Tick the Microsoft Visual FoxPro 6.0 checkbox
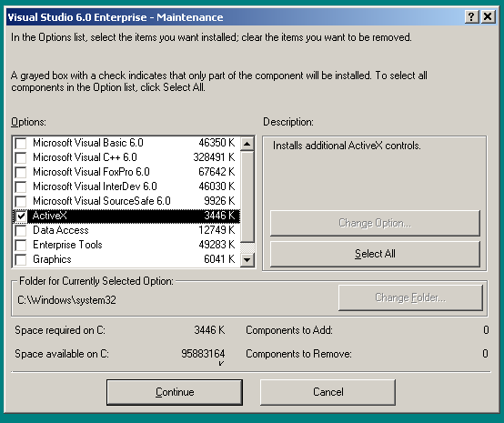The height and width of the screenshot is (423, 504). (21, 172)
